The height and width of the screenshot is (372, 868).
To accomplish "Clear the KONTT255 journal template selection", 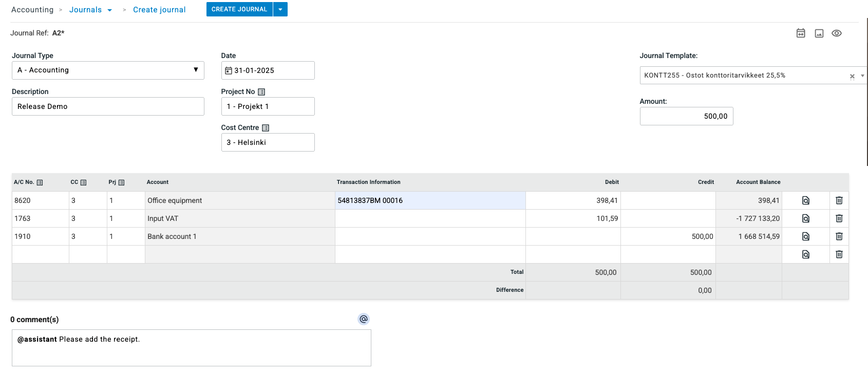I will [852, 76].
